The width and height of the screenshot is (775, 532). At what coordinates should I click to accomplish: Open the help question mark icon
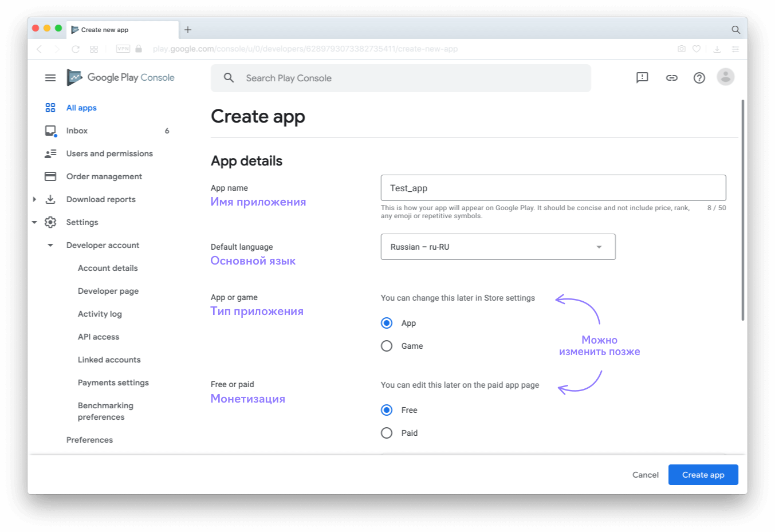(699, 78)
